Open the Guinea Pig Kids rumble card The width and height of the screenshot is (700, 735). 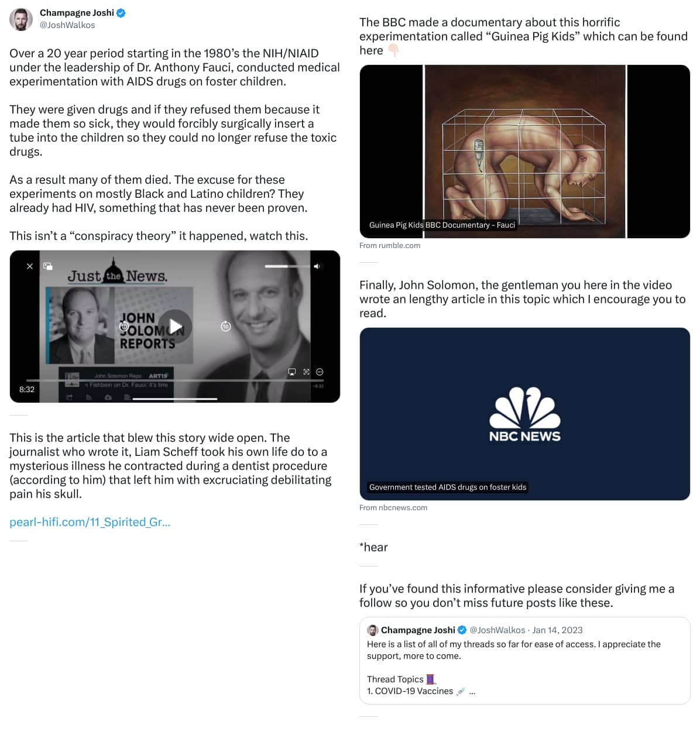[x=524, y=152]
